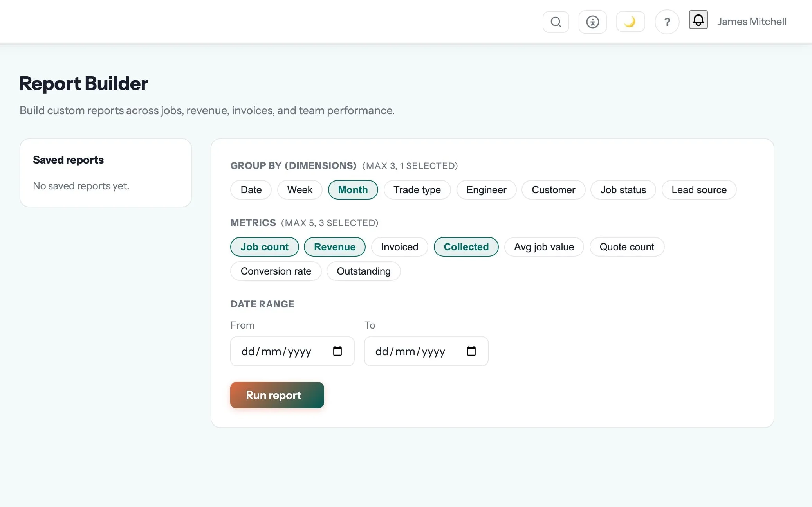Screen dimensions: 812x507
Task: Open notifications bell icon
Action: point(698,20)
